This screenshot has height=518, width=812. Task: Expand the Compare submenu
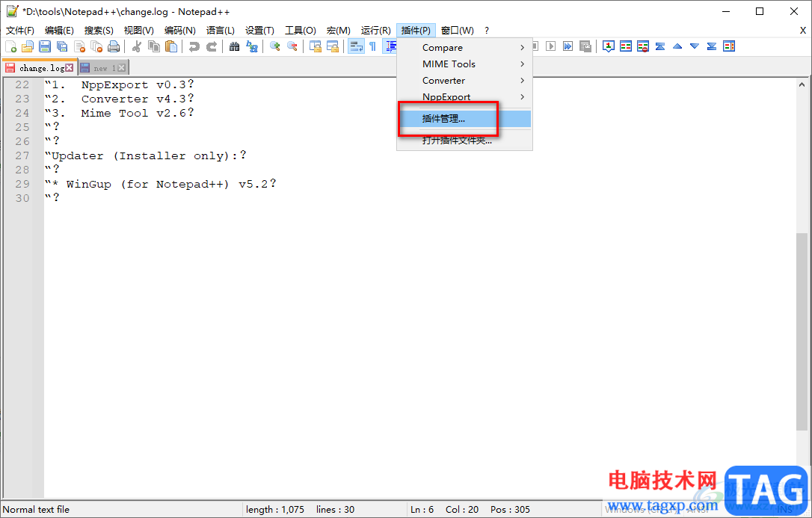[464, 48]
